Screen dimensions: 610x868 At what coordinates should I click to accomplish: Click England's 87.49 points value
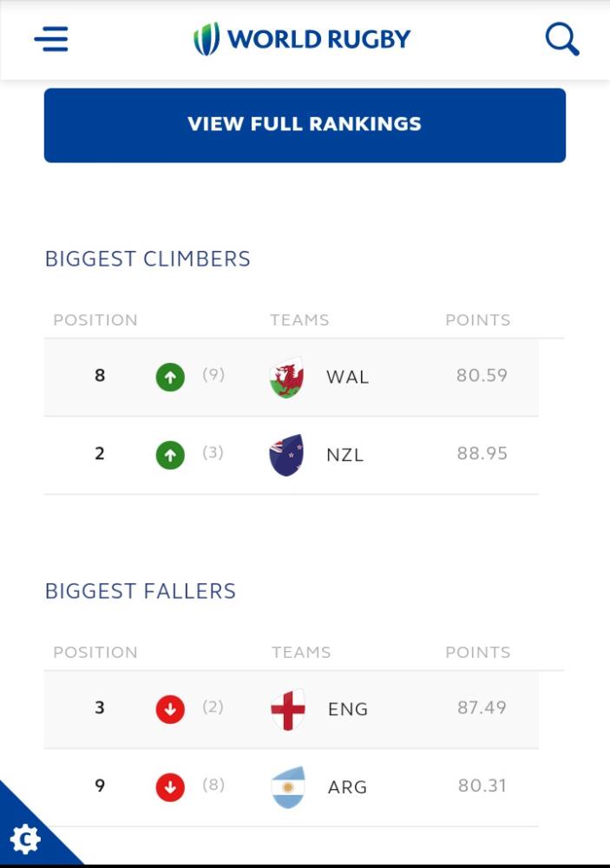pos(482,708)
